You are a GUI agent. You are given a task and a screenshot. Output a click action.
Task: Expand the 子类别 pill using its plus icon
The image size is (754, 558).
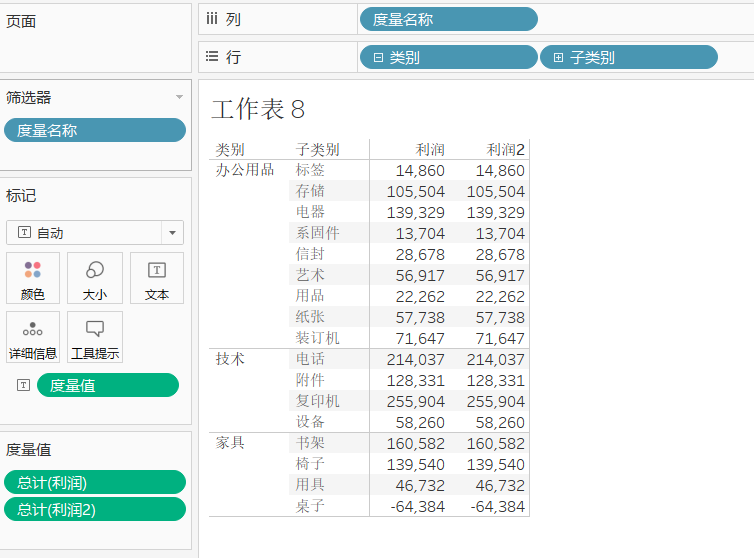tap(558, 58)
